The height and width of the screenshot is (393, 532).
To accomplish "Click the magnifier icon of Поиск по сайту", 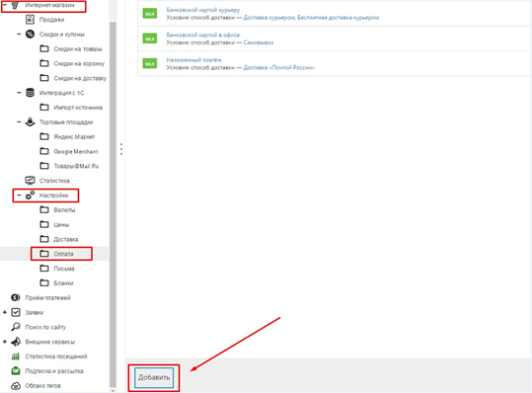I will tap(16, 327).
